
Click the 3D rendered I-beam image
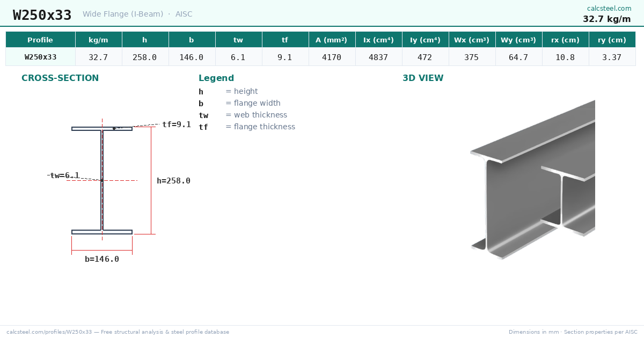click(x=533, y=180)
